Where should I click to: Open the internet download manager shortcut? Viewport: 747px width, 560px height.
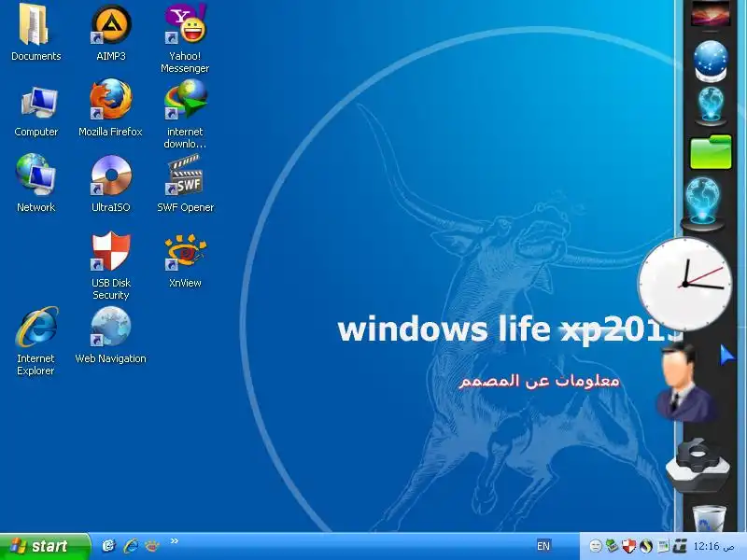coord(185,114)
